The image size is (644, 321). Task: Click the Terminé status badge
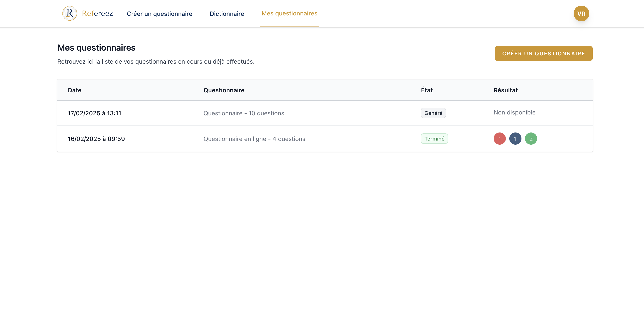(434, 138)
